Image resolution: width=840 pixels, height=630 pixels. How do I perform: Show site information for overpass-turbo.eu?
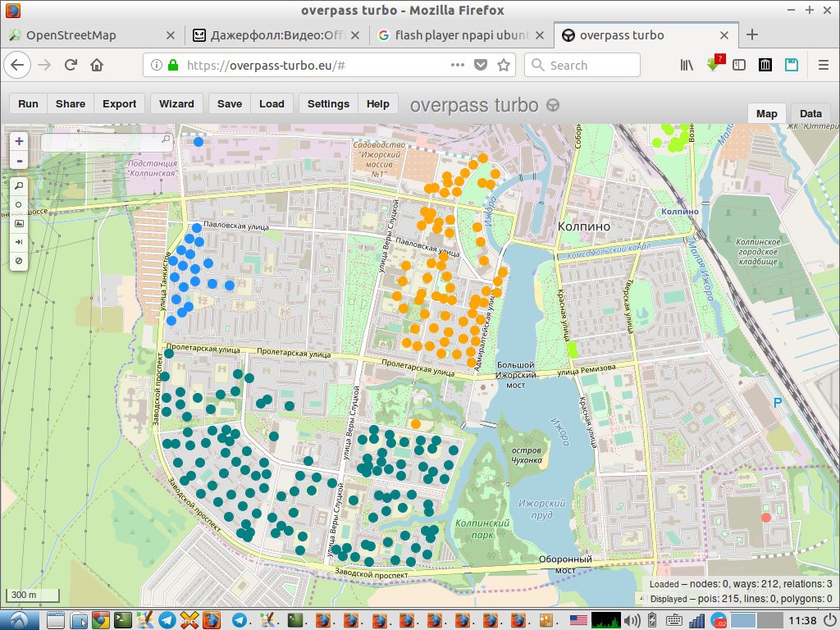click(156, 66)
